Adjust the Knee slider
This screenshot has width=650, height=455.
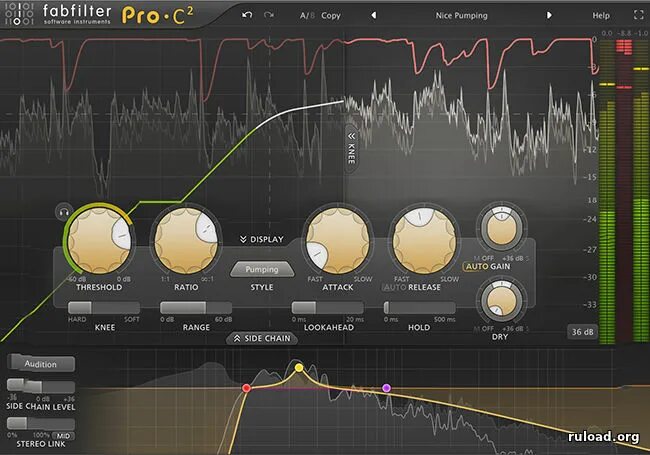coord(104,307)
